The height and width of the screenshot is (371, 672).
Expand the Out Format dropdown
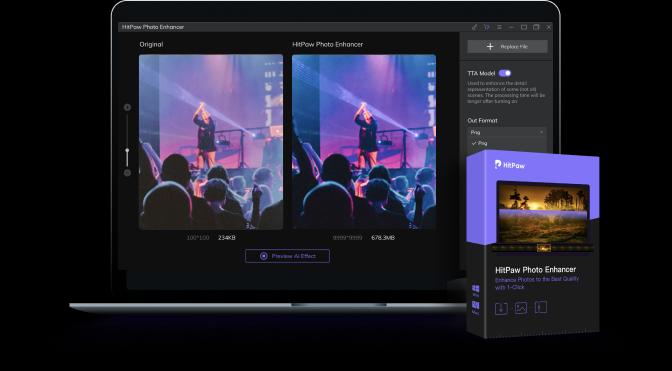click(x=507, y=132)
